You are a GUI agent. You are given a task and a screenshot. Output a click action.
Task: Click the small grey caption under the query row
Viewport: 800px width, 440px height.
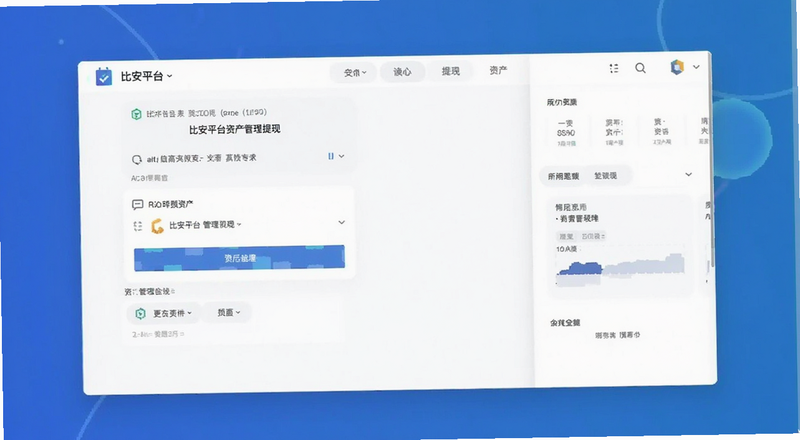149,178
